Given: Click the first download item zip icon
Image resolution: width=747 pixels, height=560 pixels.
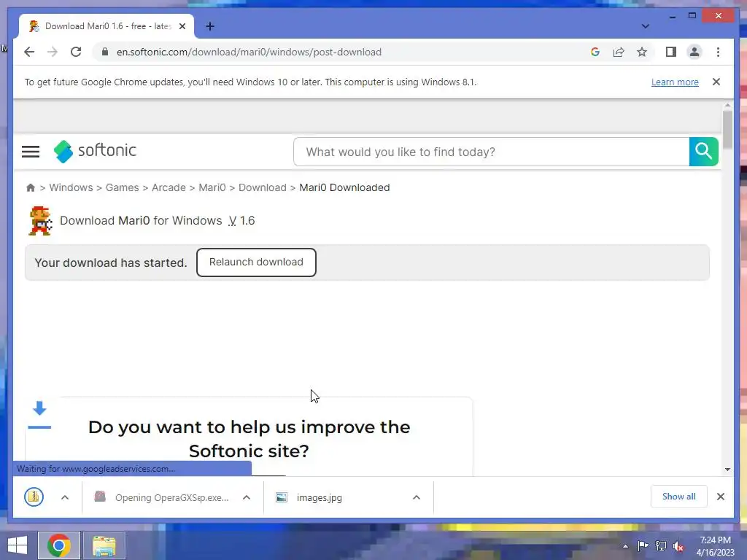Looking at the screenshot, I should pyautogui.click(x=34, y=497).
